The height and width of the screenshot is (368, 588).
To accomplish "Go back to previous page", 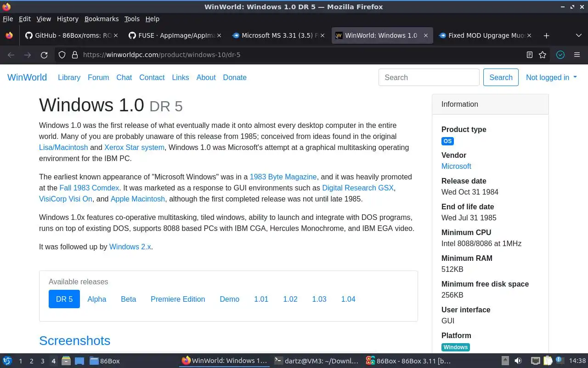I will click(11, 55).
